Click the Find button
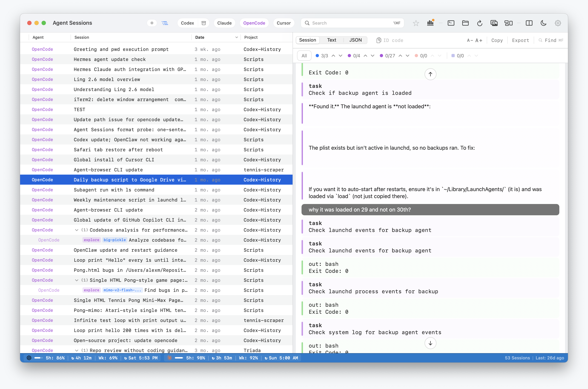 point(551,40)
